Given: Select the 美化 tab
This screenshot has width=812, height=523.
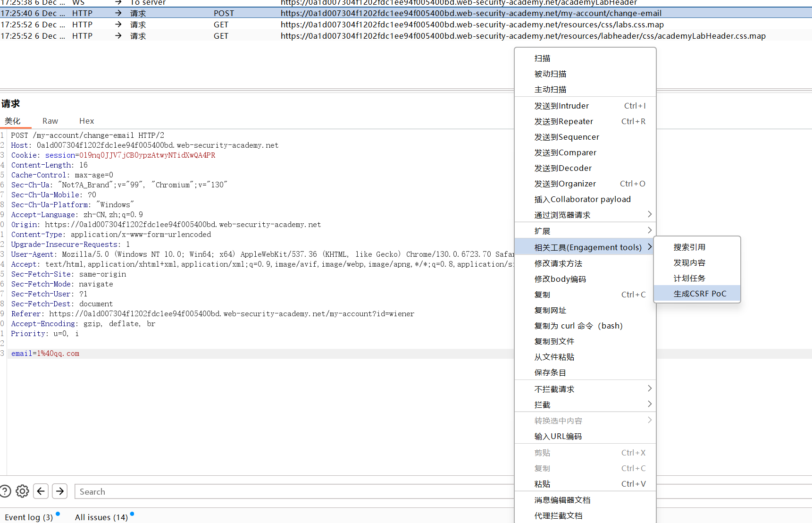Looking at the screenshot, I should click(x=13, y=121).
